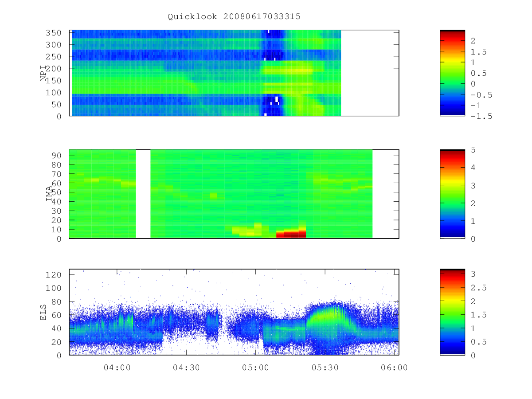This screenshot has height=399, width=532.
Task: Click the white data gap in IMA plot
Action: (143, 194)
